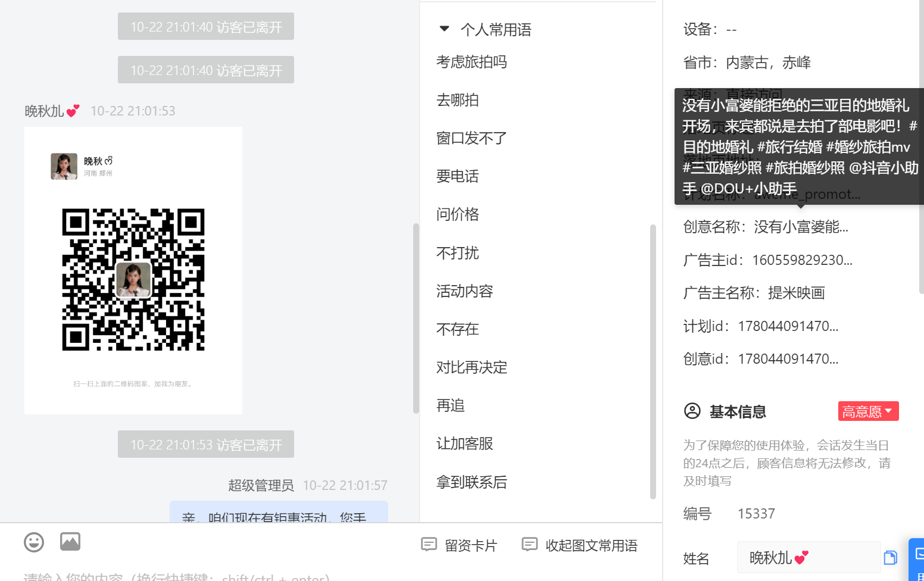Select quick phrase 去哪拍
Viewport: 924px width, 581px height.
(457, 100)
